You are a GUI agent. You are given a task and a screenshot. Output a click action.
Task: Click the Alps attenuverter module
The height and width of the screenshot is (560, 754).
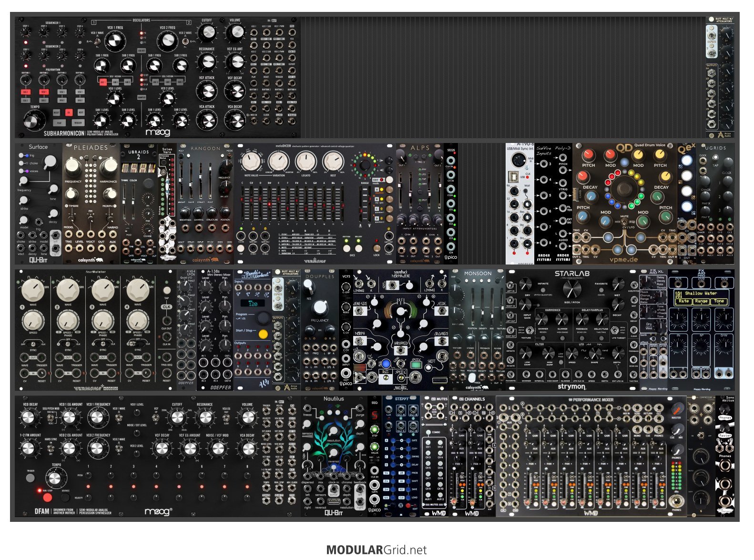point(420,204)
